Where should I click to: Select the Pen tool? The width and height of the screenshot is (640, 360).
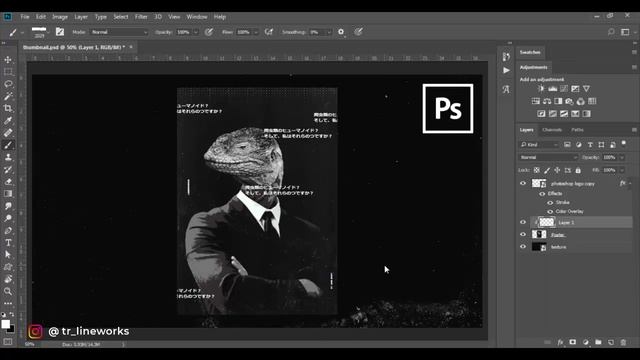pos(8,231)
